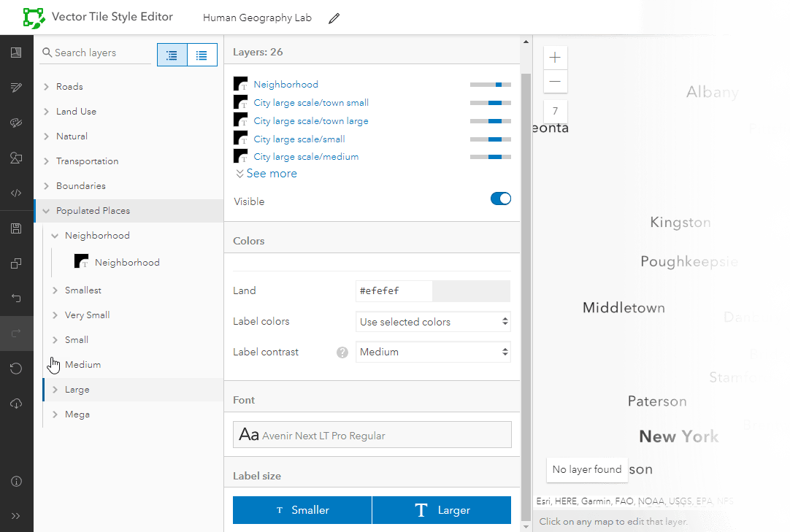790x532 pixels.
Task: Toggle the Visible switch off
Action: point(500,198)
